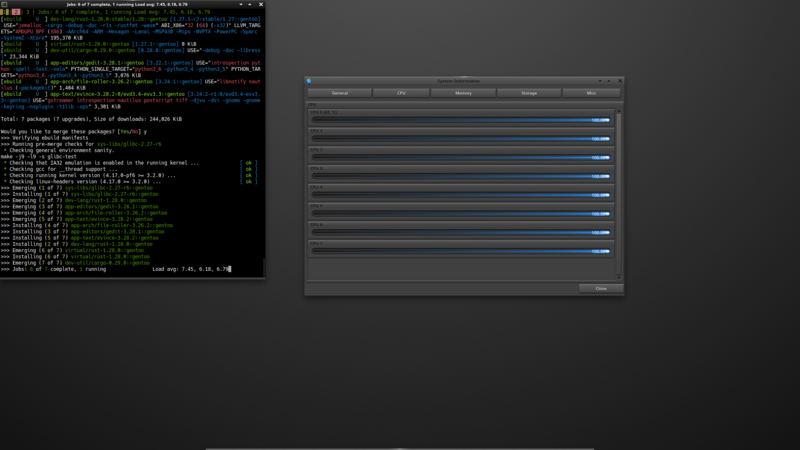800x450 pixels.
Task: Switch to the General tab
Action: [339, 93]
